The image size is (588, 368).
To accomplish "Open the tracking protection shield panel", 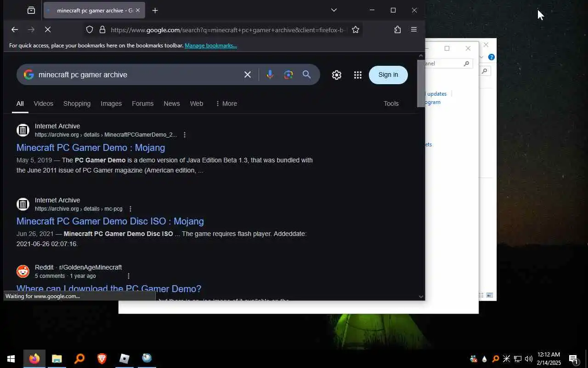I will click(x=90, y=29).
